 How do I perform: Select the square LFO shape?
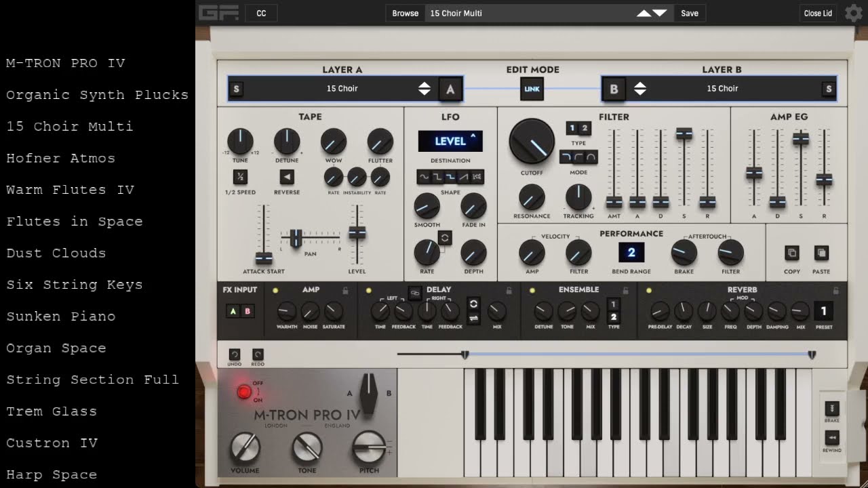pyautogui.click(x=437, y=177)
